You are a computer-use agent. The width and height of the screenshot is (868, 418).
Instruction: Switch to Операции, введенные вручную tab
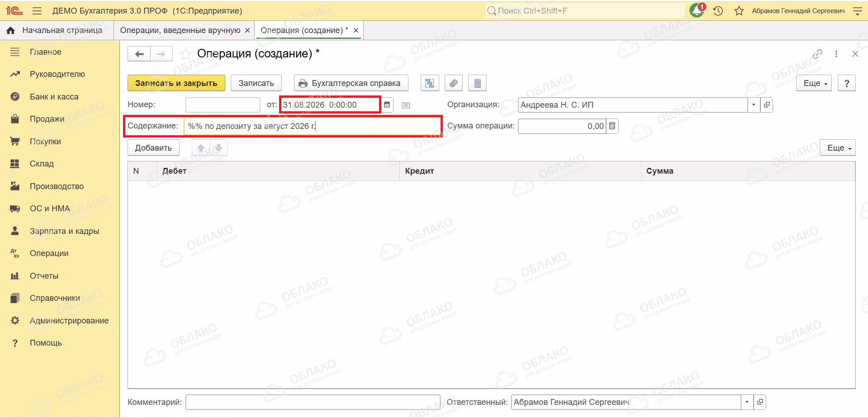tap(180, 30)
